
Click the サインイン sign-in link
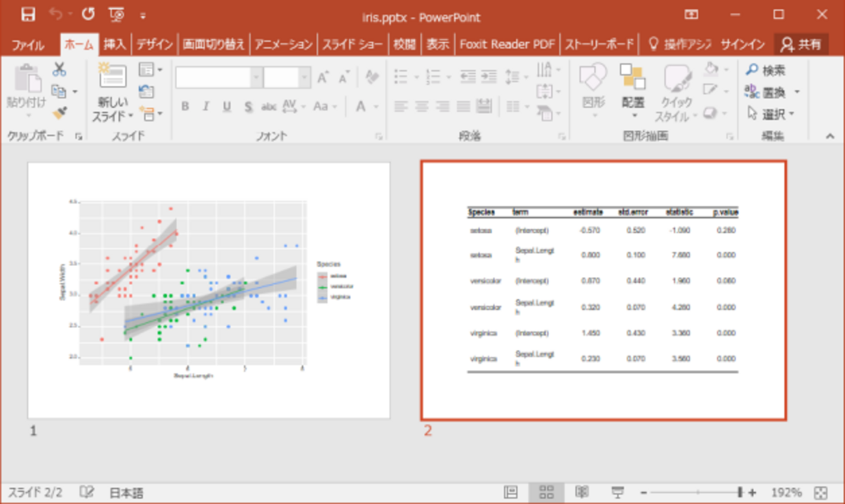click(x=742, y=44)
